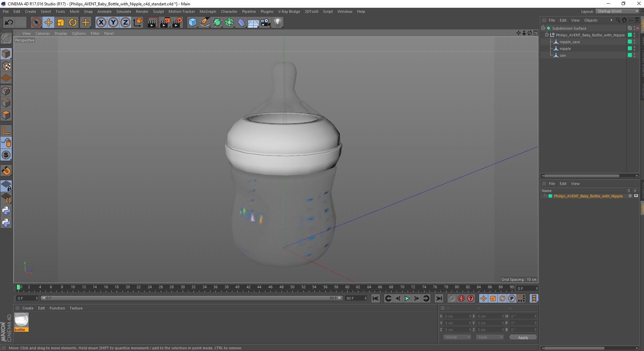Viewport: 644px width, 351px height.
Task: Activate the Rotate tool
Action: [x=73, y=23]
